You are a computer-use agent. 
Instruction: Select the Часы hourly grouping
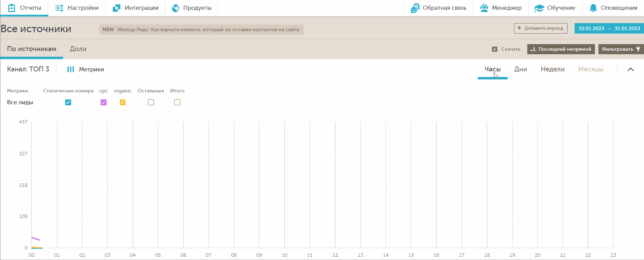point(493,69)
